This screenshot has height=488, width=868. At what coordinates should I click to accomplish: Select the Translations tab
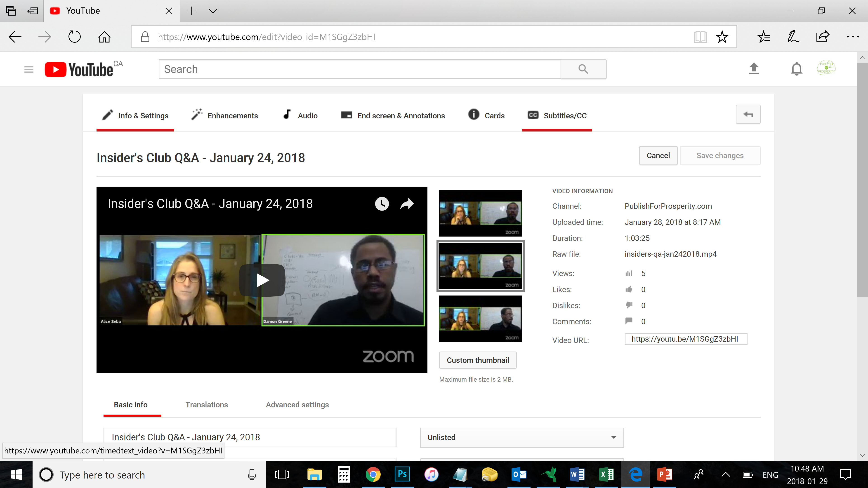pyautogui.click(x=207, y=404)
